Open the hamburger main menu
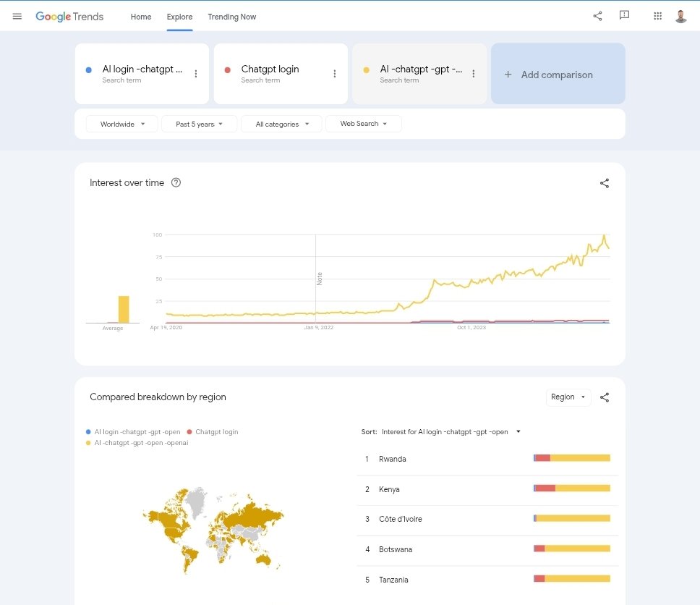The width and height of the screenshot is (700, 605). (x=17, y=17)
